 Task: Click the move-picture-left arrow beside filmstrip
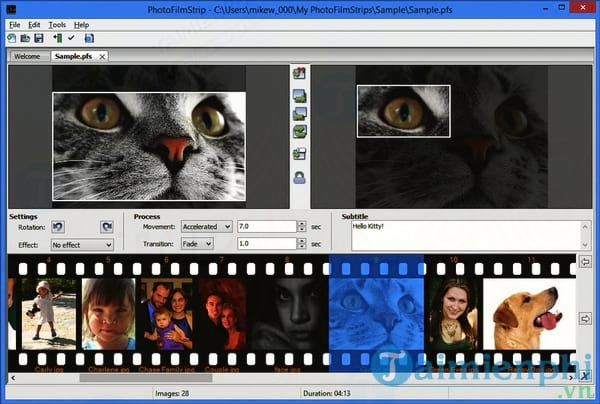coord(585,262)
